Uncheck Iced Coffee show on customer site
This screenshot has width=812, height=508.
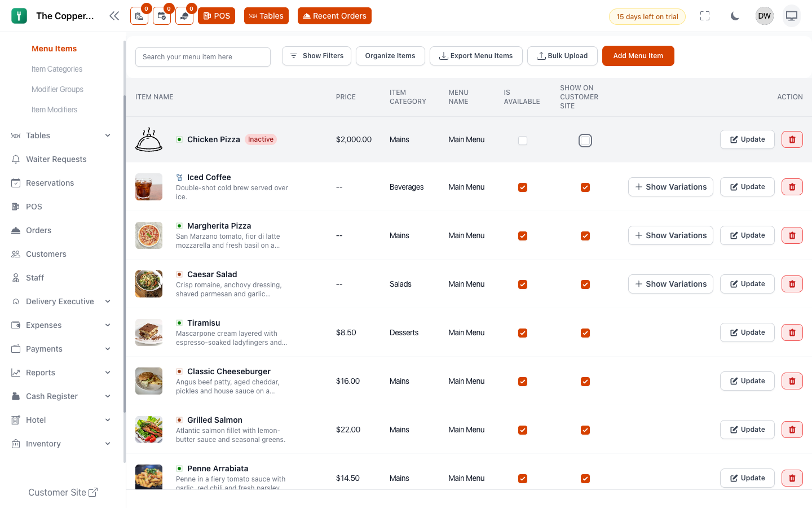[585, 187]
